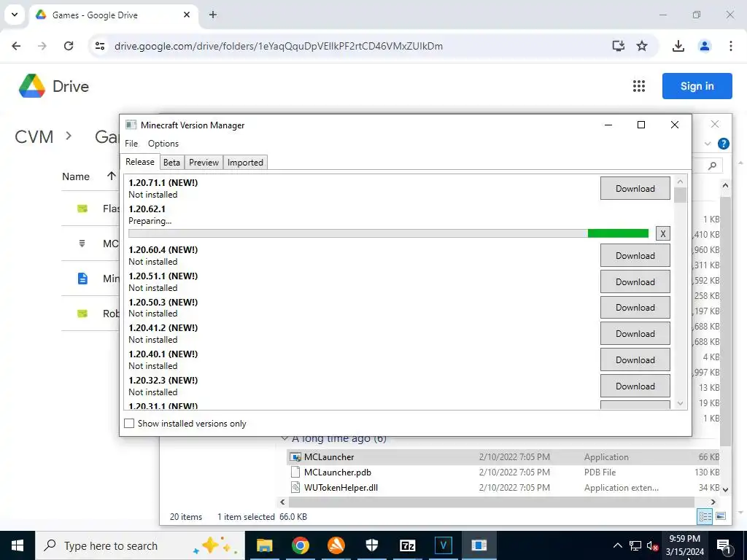Reverse sort direction arrow in Drive

coord(112,176)
